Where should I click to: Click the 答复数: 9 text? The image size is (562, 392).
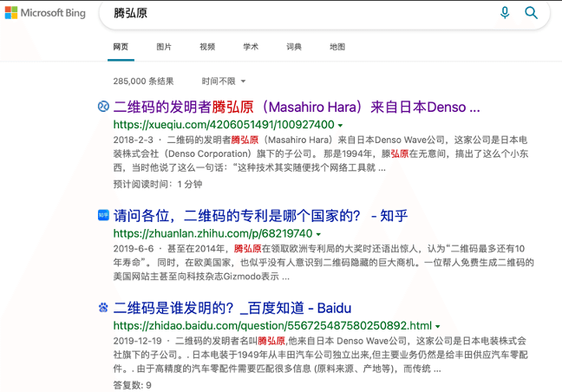(132, 385)
